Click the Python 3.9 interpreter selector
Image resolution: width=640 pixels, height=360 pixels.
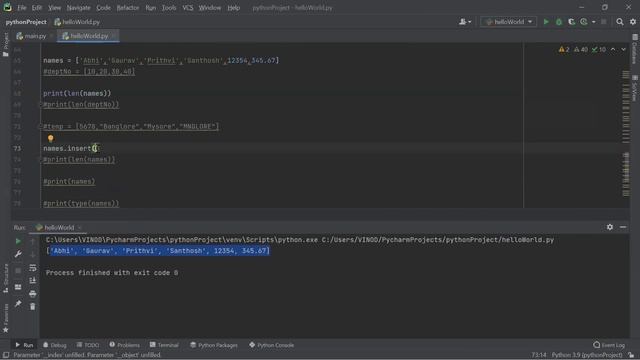coord(587,355)
